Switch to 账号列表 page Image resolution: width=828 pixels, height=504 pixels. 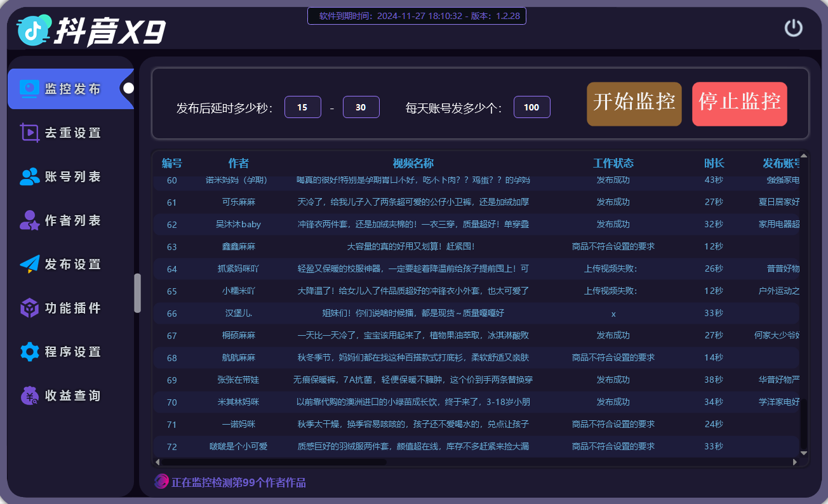(70, 176)
